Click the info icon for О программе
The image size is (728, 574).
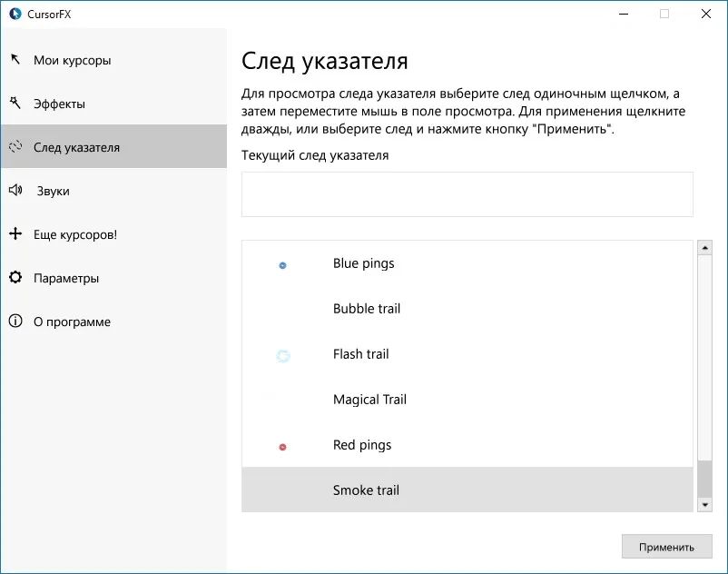coord(15,321)
